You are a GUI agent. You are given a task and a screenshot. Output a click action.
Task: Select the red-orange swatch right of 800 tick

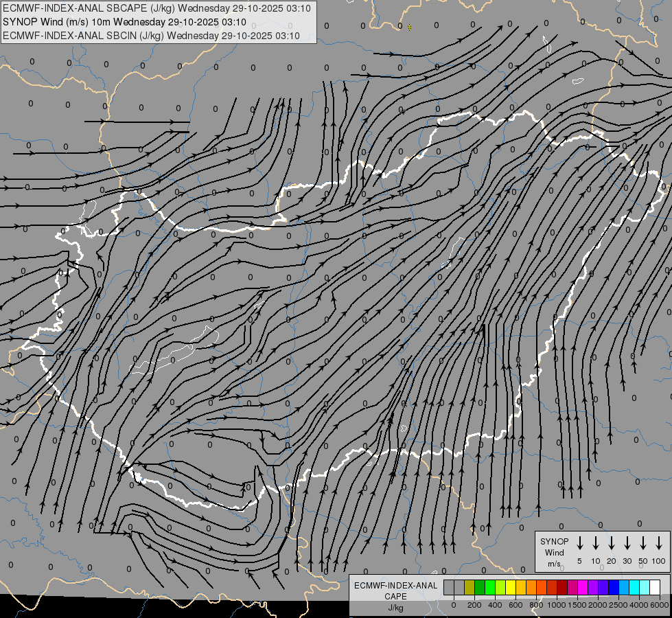click(x=542, y=587)
